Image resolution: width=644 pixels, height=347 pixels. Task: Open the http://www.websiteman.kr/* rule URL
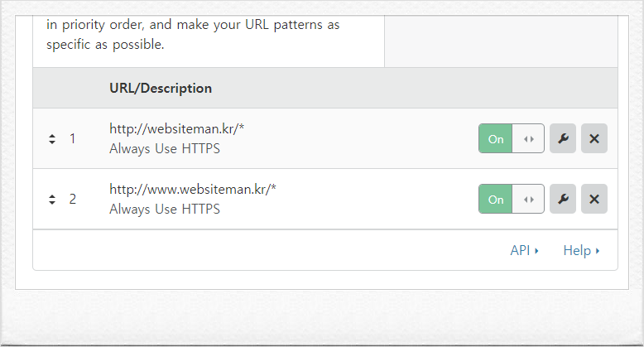coord(193,189)
